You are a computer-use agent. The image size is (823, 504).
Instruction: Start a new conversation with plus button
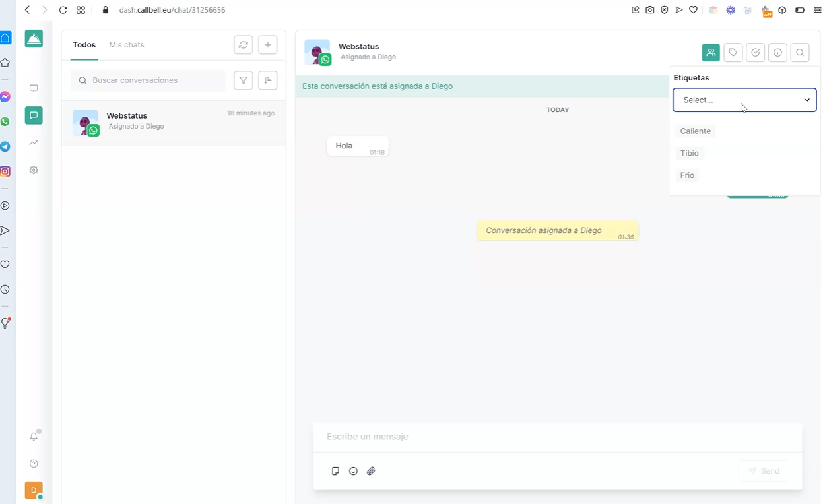click(267, 45)
